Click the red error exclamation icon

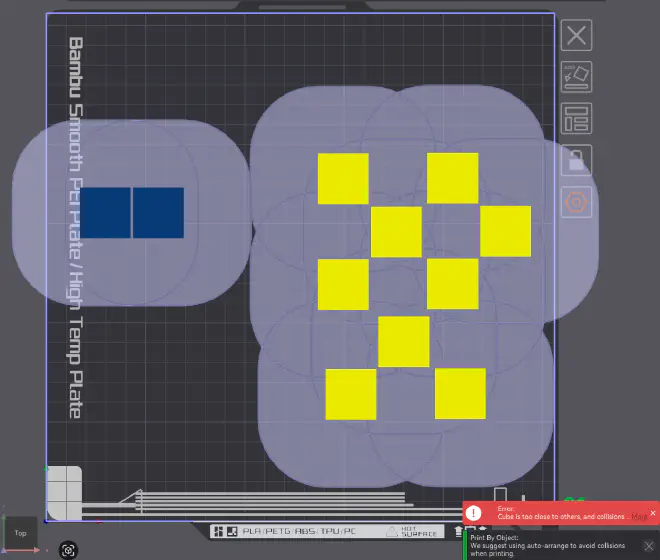point(474,512)
